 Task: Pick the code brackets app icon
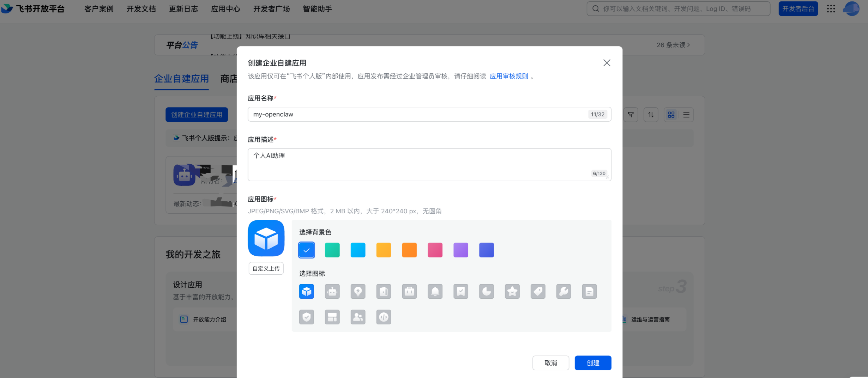[x=384, y=317]
